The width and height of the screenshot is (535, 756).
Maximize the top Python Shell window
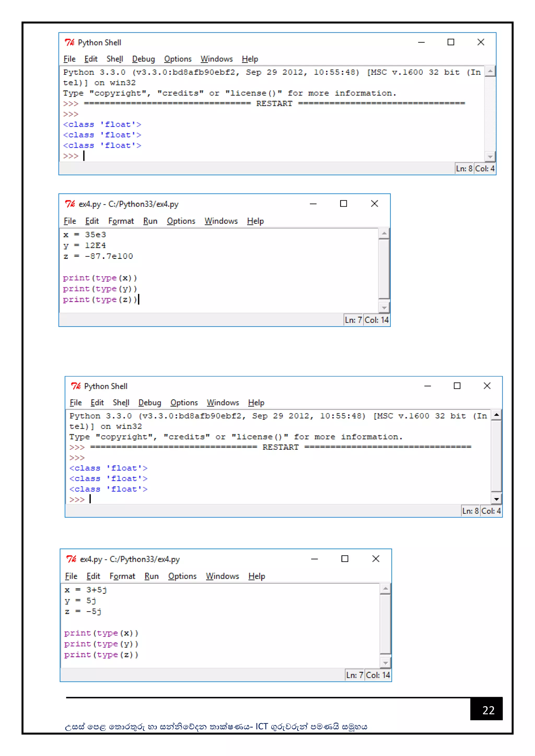point(451,42)
